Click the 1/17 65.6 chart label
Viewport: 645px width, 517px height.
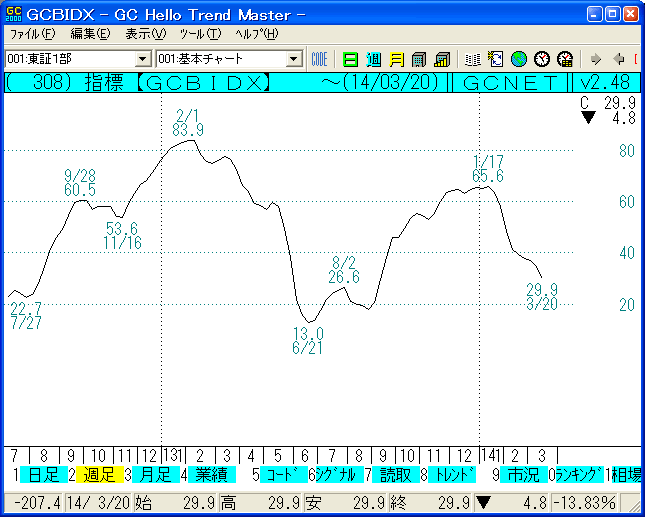(x=488, y=169)
